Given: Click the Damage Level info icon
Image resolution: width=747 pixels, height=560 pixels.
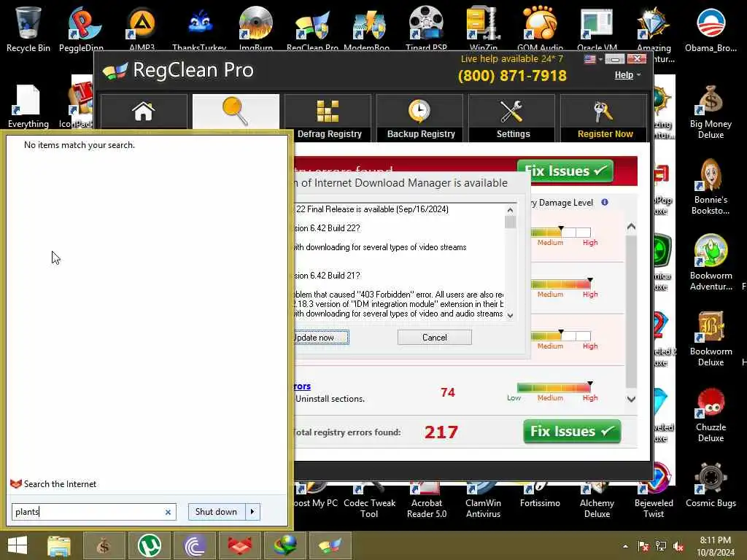Looking at the screenshot, I should (605, 202).
